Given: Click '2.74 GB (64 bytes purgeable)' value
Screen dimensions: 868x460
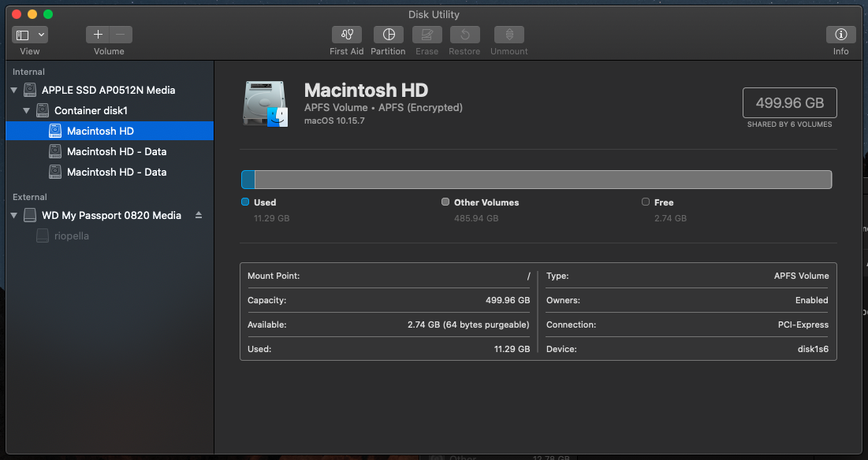Looking at the screenshot, I should (468, 325).
